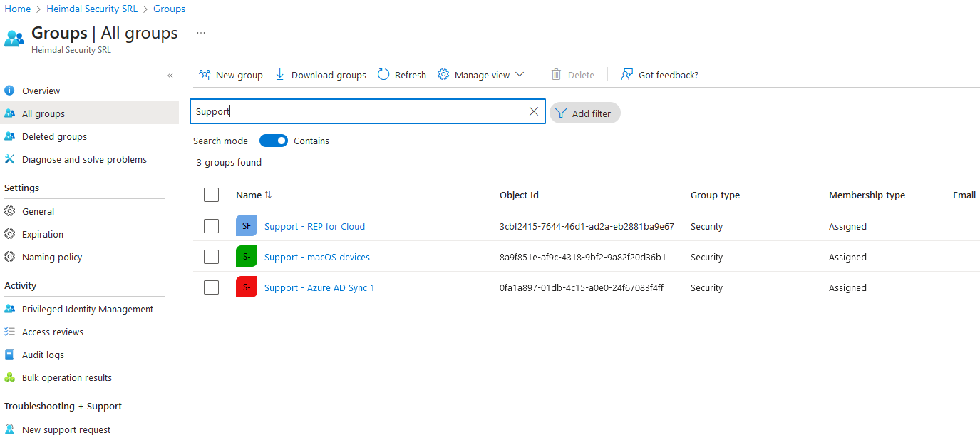Click the Access reviews checklist icon
Image resolution: width=980 pixels, height=443 pixels.
(x=9, y=332)
